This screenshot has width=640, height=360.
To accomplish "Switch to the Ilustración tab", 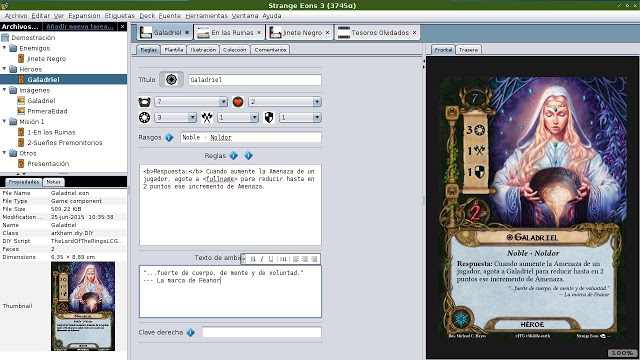I will coord(203,50).
